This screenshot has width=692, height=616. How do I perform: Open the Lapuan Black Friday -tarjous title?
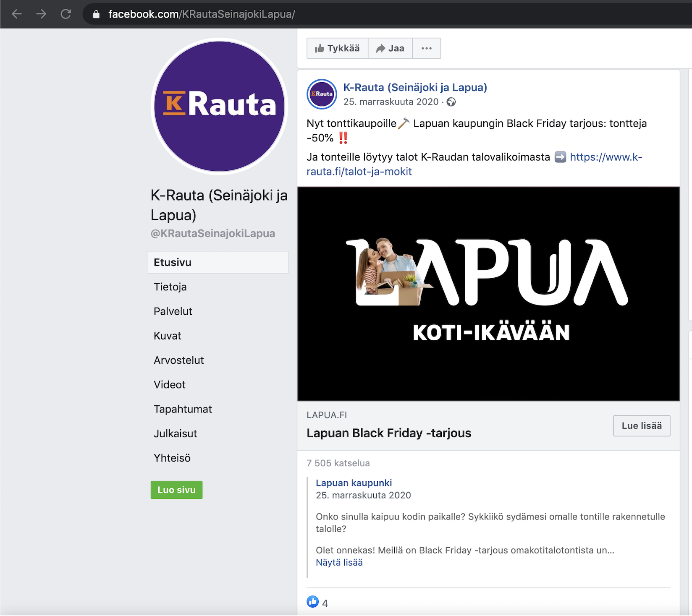pyautogui.click(x=389, y=433)
